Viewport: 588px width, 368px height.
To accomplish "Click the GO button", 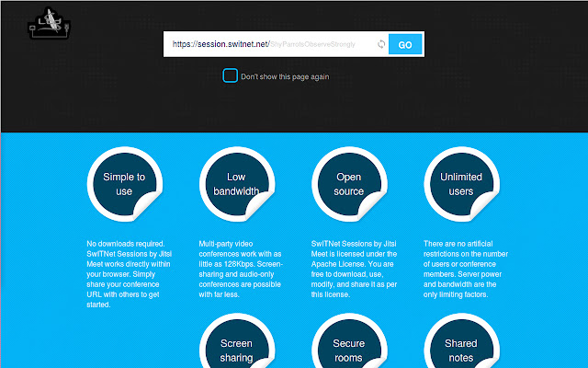I will coord(405,44).
